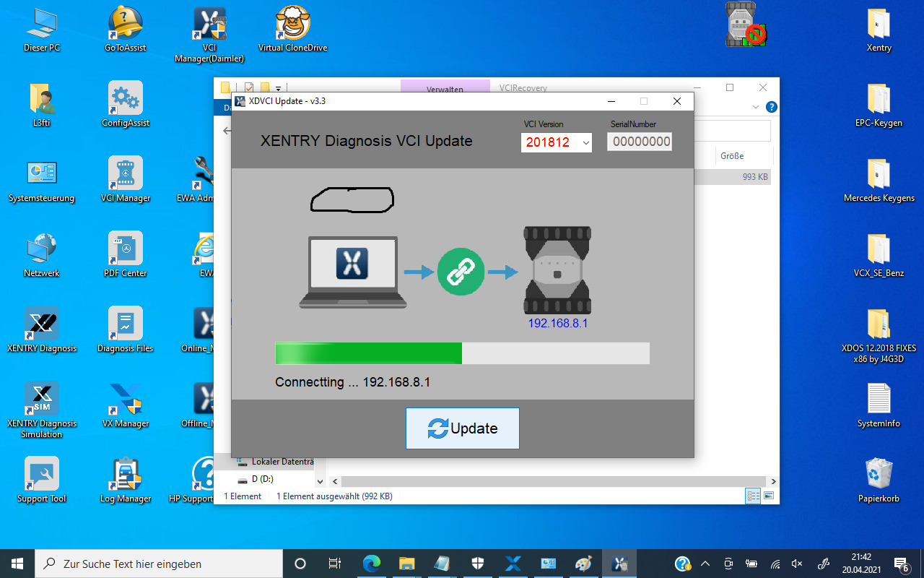This screenshot has height=578, width=924.
Task: Click the green connection progress bar
Action: coord(462,353)
